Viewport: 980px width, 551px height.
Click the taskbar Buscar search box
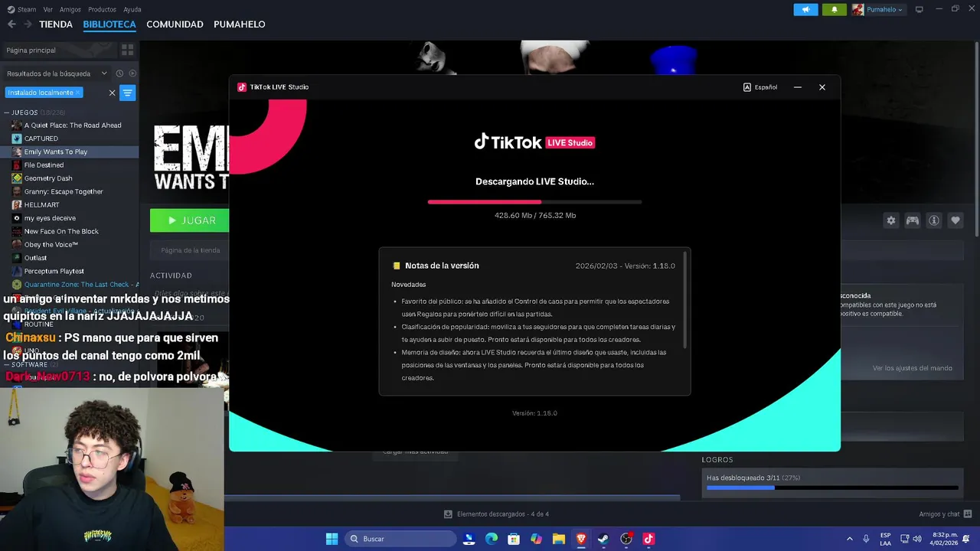pyautogui.click(x=399, y=539)
